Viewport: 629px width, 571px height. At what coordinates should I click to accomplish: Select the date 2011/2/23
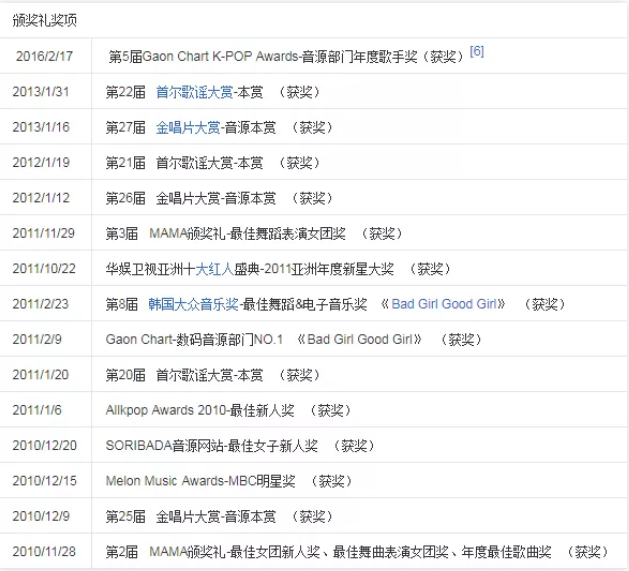(x=40, y=304)
